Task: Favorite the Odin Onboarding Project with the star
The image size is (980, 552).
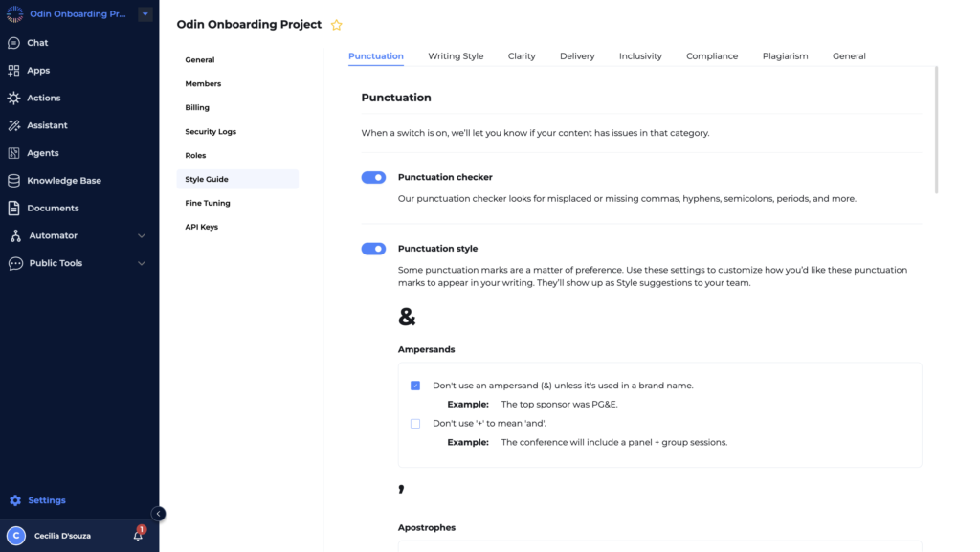Action: point(337,25)
